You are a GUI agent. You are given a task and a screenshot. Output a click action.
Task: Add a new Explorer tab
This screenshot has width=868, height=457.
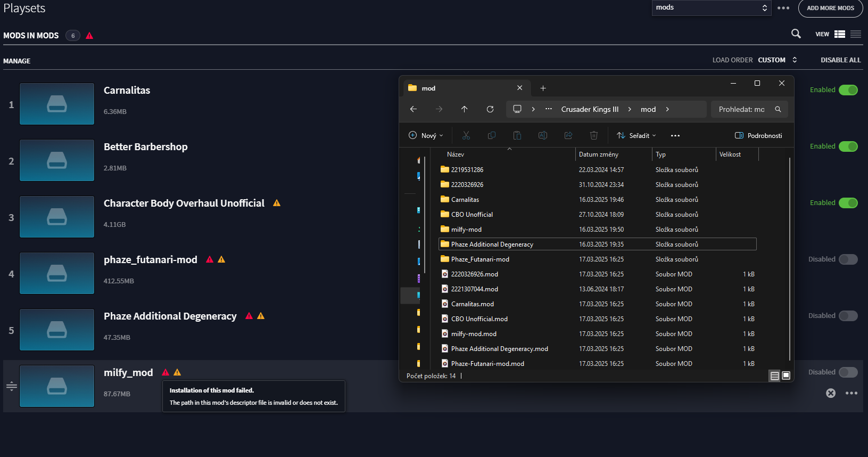[543, 88]
